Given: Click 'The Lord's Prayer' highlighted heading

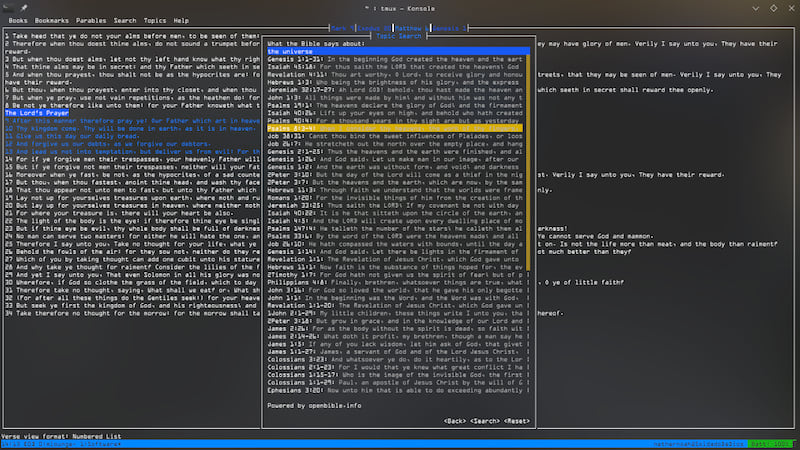Looking at the screenshot, I should [x=37, y=113].
